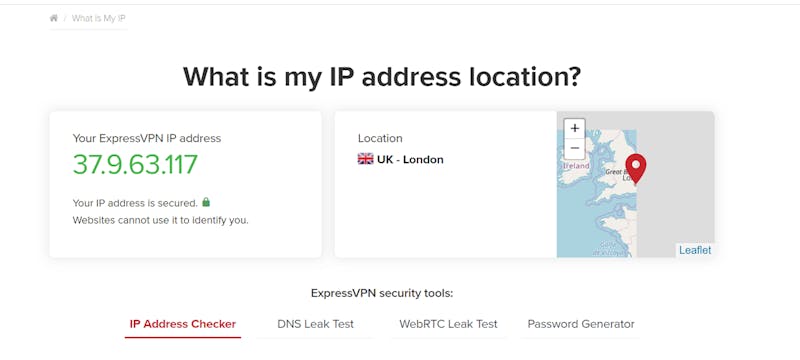Click the What is My IP breadcrumb

point(98,18)
